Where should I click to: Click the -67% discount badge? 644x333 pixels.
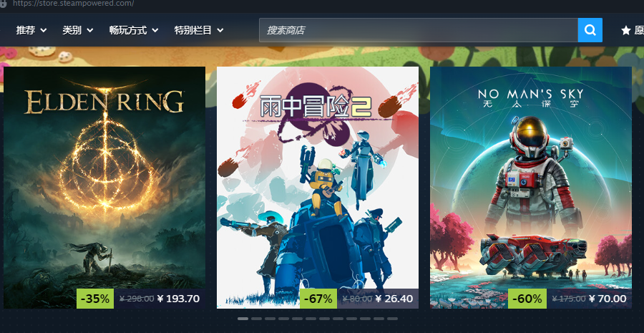(x=318, y=299)
